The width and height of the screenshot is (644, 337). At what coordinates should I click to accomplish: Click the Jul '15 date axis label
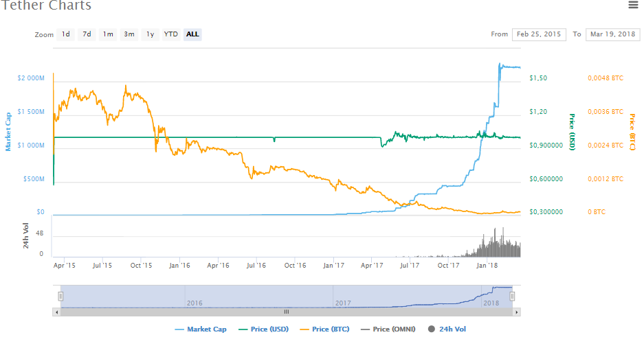(x=102, y=265)
